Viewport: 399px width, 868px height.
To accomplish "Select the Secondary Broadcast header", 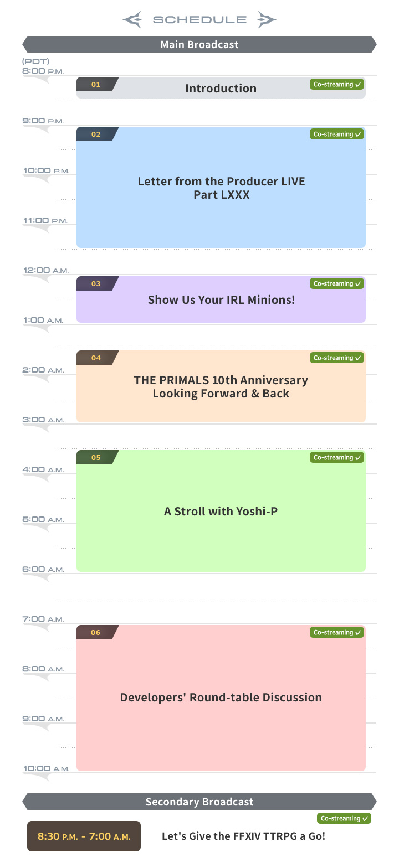I will pyautogui.click(x=199, y=802).
